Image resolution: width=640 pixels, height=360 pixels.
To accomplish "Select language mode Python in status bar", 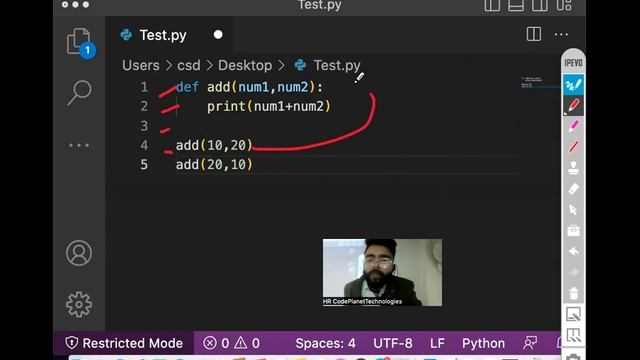I will (483, 343).
